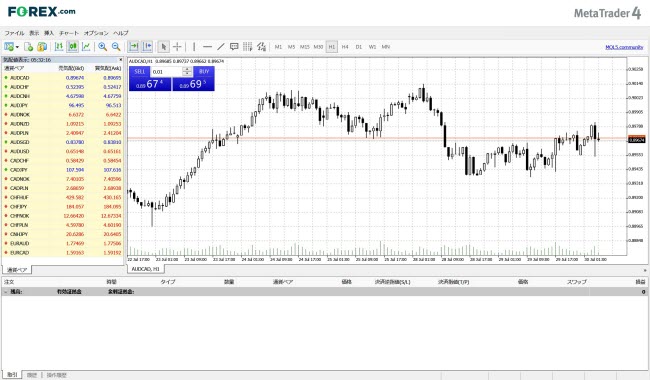Click the sell price 67 tile
The image size is (650, 380).
point(150,84)
